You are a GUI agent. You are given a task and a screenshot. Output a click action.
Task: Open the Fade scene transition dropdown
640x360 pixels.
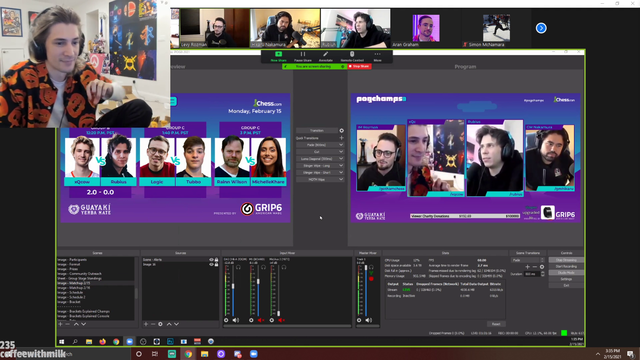pyautogui.click(x=527, y=260)
